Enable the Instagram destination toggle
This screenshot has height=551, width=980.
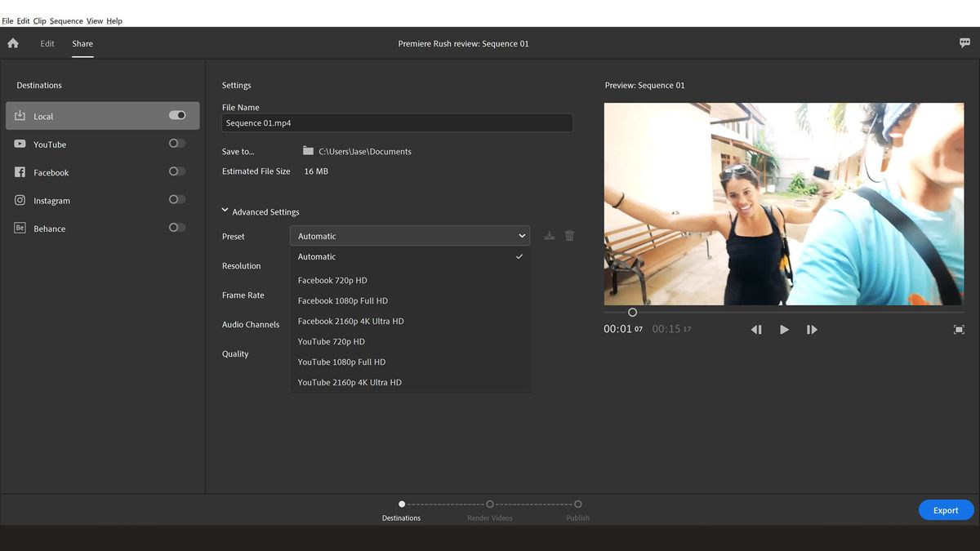coord(176,198)
